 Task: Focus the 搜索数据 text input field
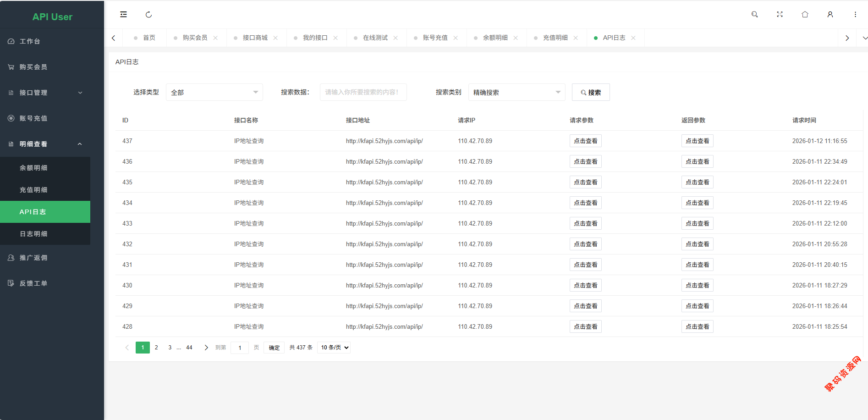363,92
